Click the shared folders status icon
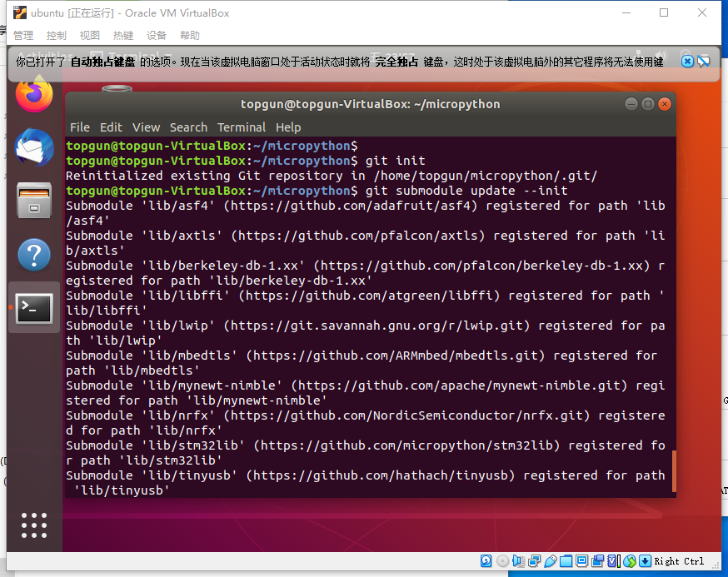Viewport: 728px width, 577px height. (566, 561)
